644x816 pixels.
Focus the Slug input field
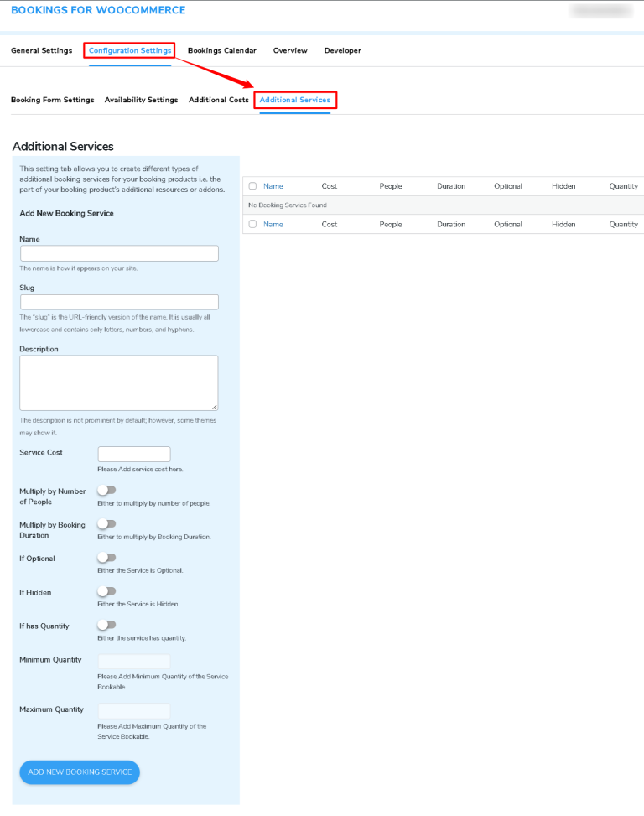(x=119, y=302)
